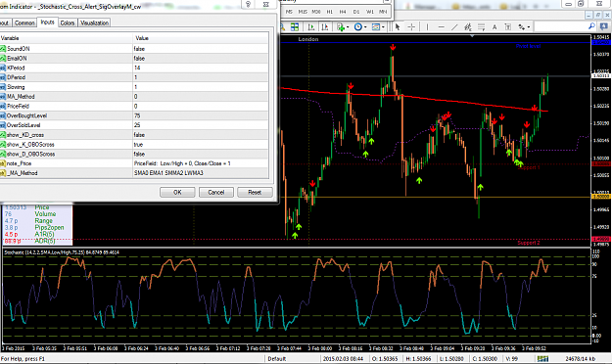612x364 pixels.
Task: Select the OverBoughtLevel value 75
Action: (201, 115)
